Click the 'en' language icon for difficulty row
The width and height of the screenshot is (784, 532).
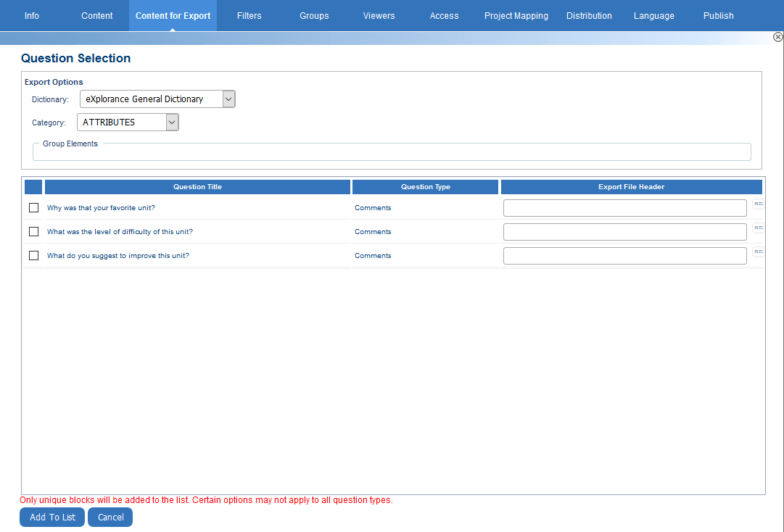click(x=759, y=228)
